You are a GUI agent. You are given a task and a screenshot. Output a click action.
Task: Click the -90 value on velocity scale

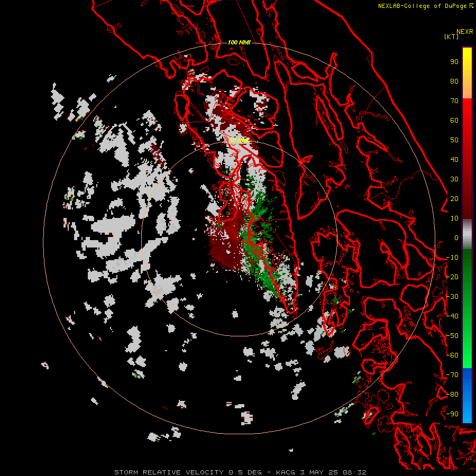(x=452, y=414)
